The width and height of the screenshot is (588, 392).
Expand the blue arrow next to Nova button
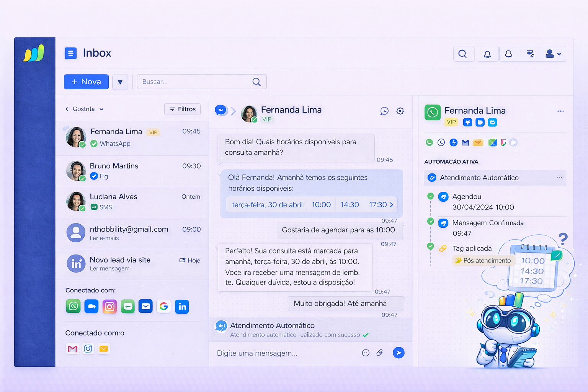[120, 82]
